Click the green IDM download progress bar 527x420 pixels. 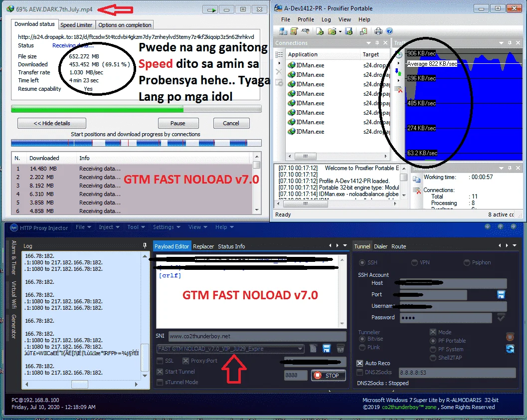click(x=136, y=109)
